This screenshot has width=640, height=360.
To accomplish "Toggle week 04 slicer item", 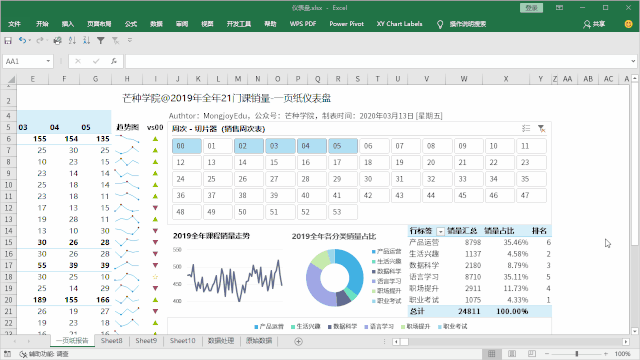I will [x=312, y=146].
